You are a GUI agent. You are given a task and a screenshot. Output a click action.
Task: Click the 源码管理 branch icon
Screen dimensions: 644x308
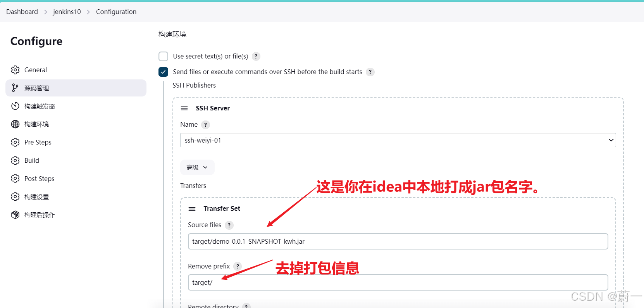15,88
